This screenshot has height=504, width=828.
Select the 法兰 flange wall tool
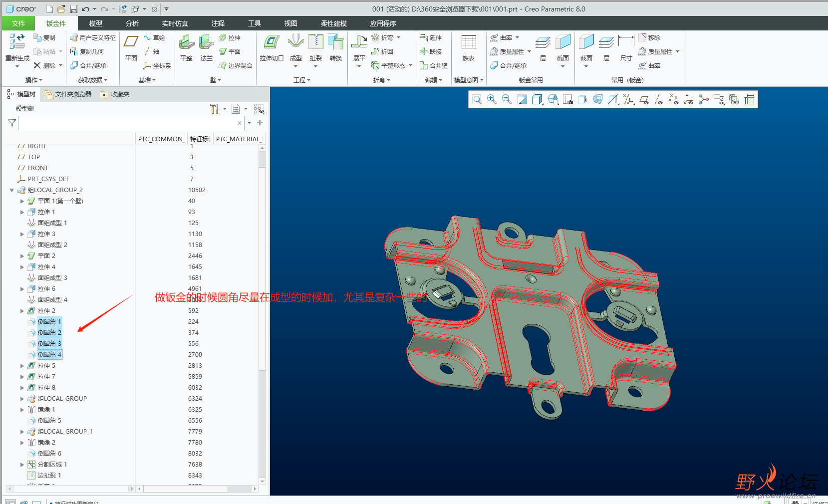click(206, 48)
